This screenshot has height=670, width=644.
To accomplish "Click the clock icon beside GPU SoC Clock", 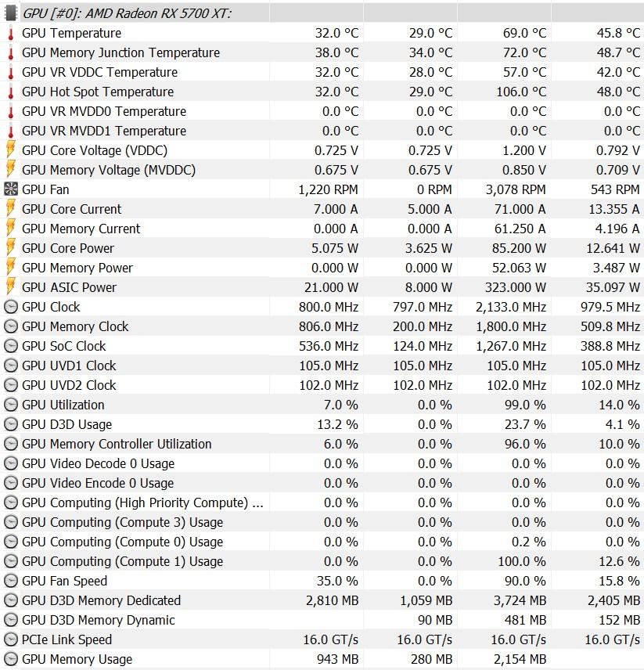I will (11, 346).
